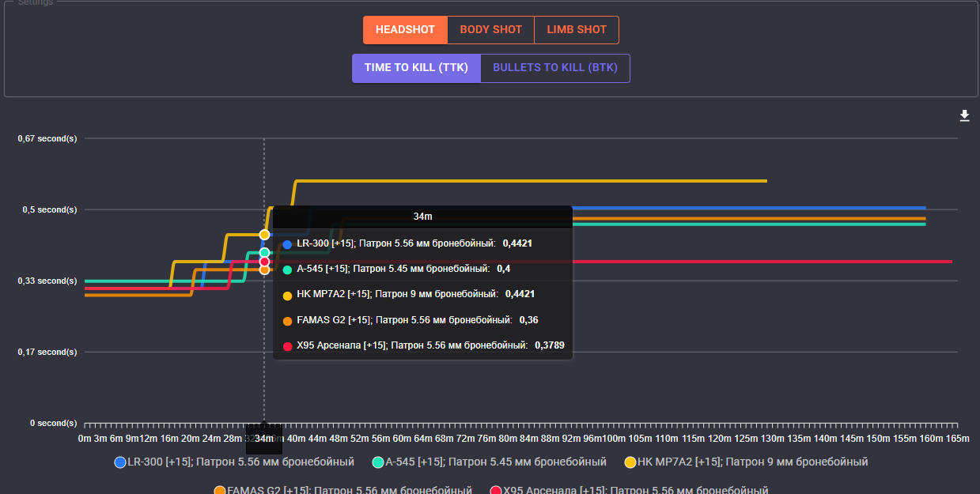Click the 165m x-axis label
This screenshot has height=494, width=980.
click(957, 439)
